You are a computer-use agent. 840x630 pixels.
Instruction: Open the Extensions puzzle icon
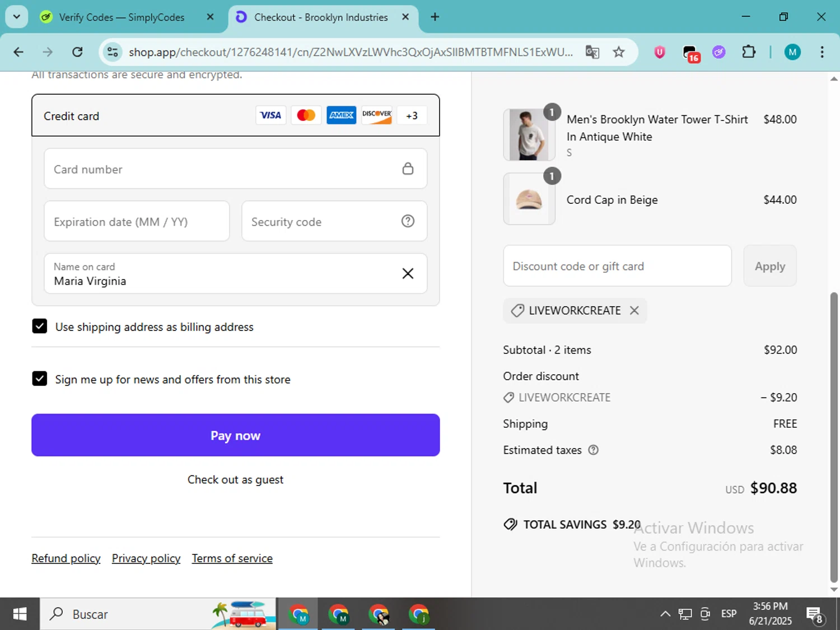(749, 52)
